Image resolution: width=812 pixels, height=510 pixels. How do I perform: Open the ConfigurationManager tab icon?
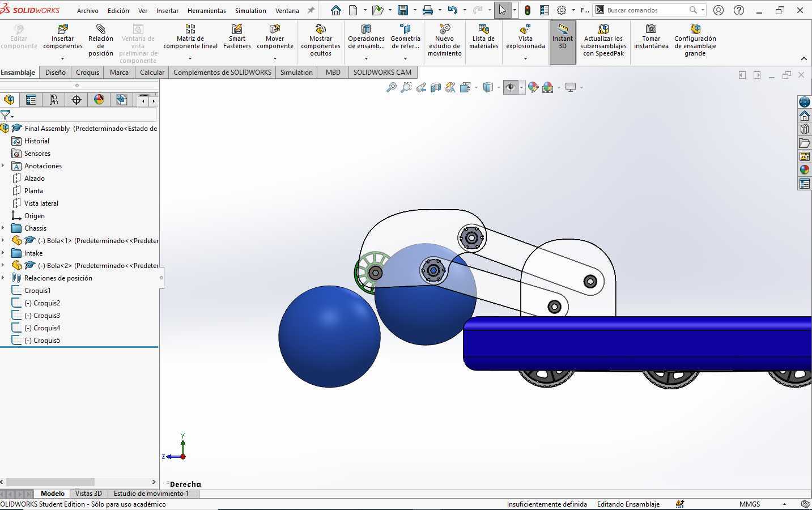pyautogui.click(x=54, y=100)
